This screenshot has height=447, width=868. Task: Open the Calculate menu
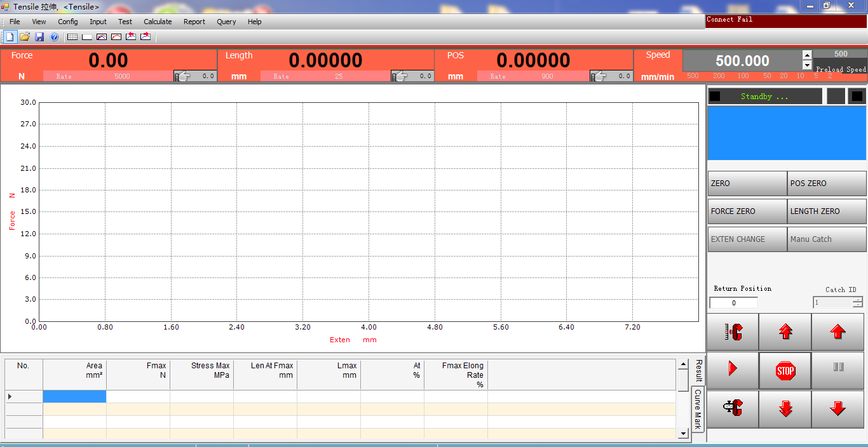[x=158, y=22]
